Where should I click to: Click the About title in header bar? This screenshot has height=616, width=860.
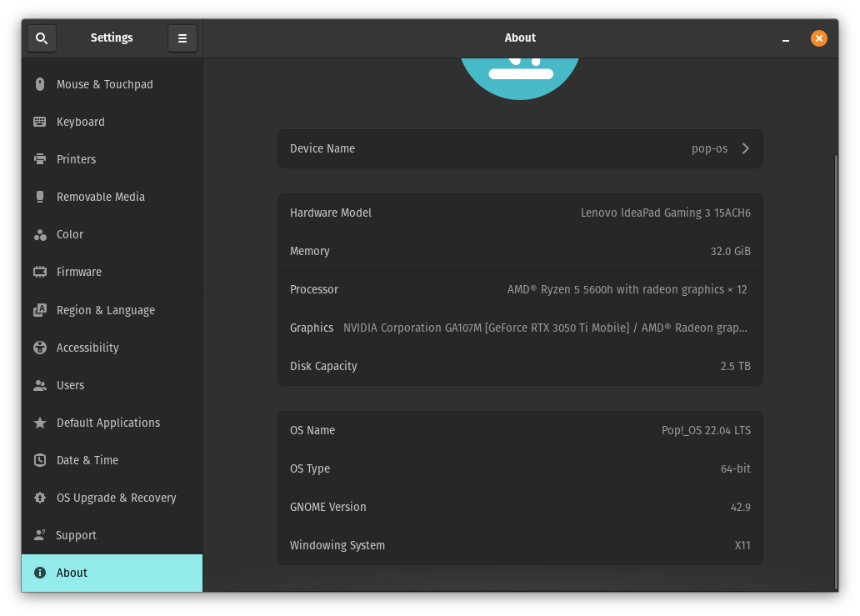pos(520,38)
